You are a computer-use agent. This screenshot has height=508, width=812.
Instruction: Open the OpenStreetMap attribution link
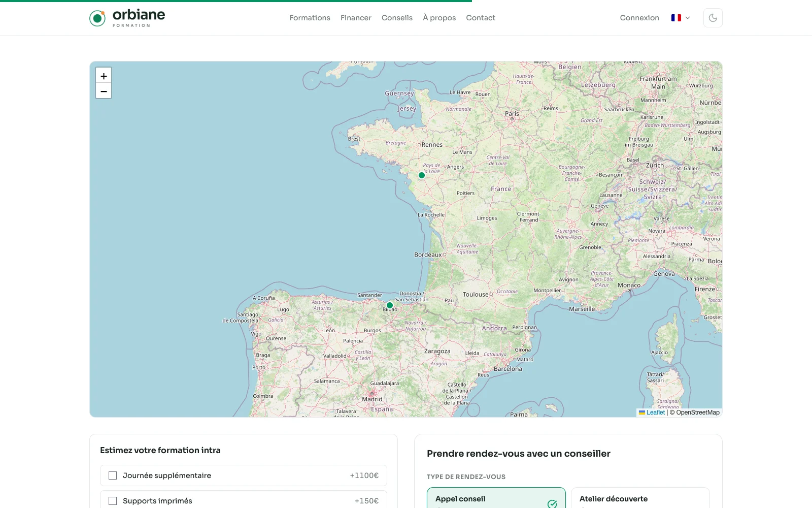[x=698, y=412]
